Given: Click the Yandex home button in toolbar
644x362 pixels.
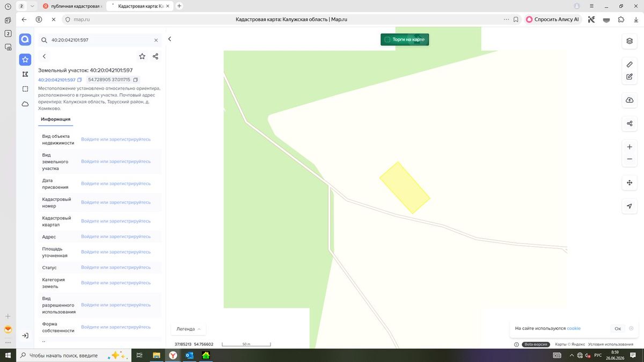Looking at the screenshot, I should click(39, 19).
